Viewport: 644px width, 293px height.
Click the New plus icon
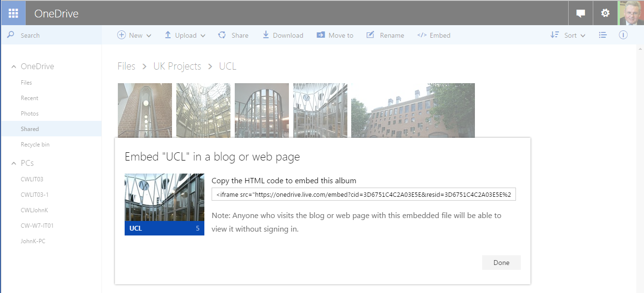click(x=122, y=35)
